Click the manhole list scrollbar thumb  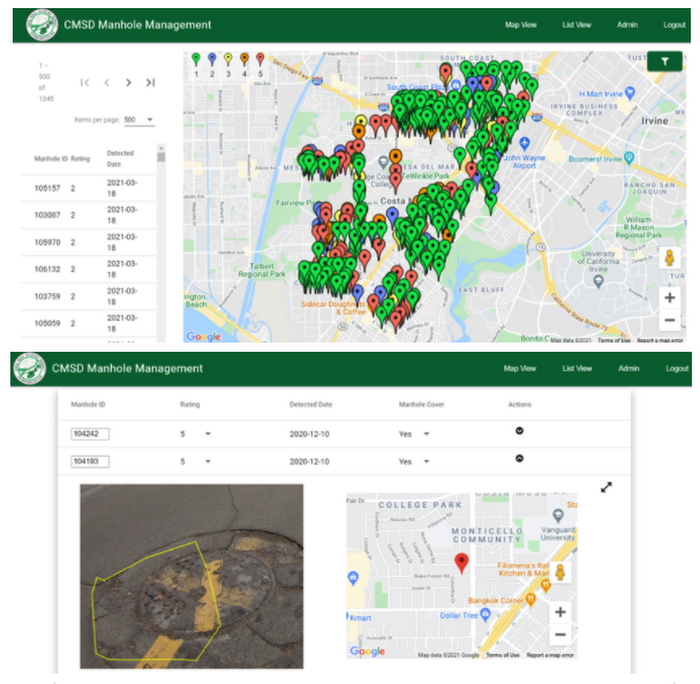coord(161,157)
